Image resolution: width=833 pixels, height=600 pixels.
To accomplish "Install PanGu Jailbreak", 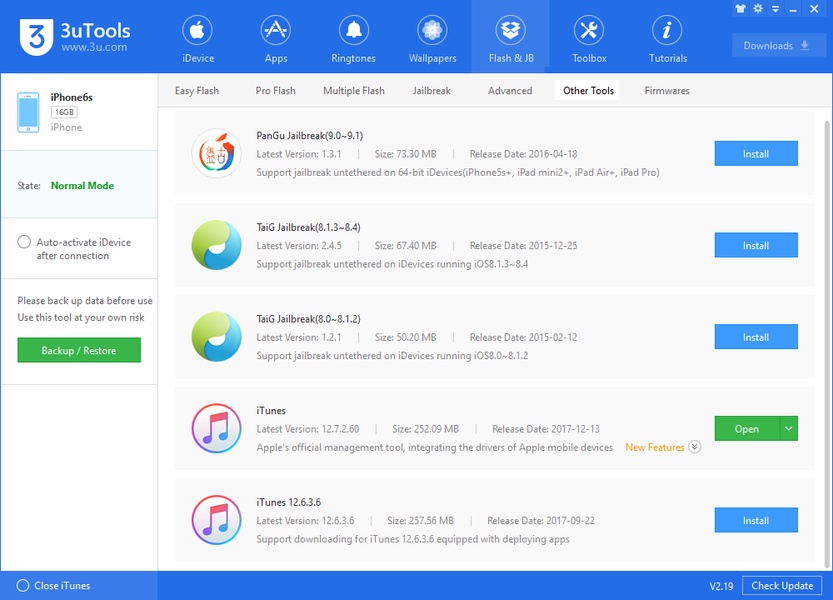I will click(755, 154).
